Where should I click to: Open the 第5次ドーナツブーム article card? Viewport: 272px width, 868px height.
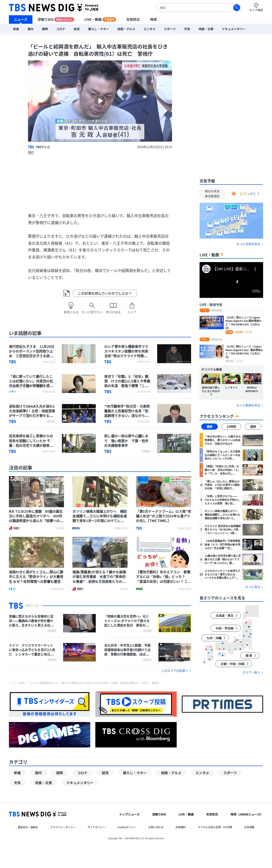[x=164, y=503]
